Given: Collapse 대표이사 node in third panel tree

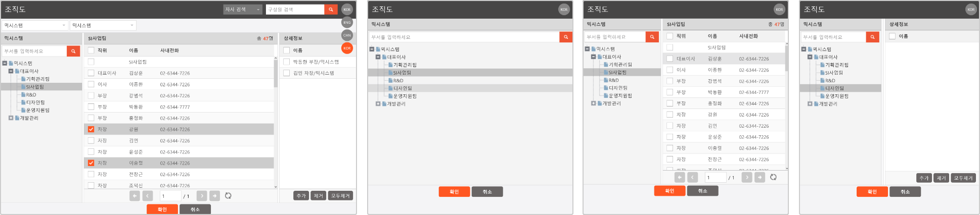Looking at the screenshot, I should (x=594, y=57).
